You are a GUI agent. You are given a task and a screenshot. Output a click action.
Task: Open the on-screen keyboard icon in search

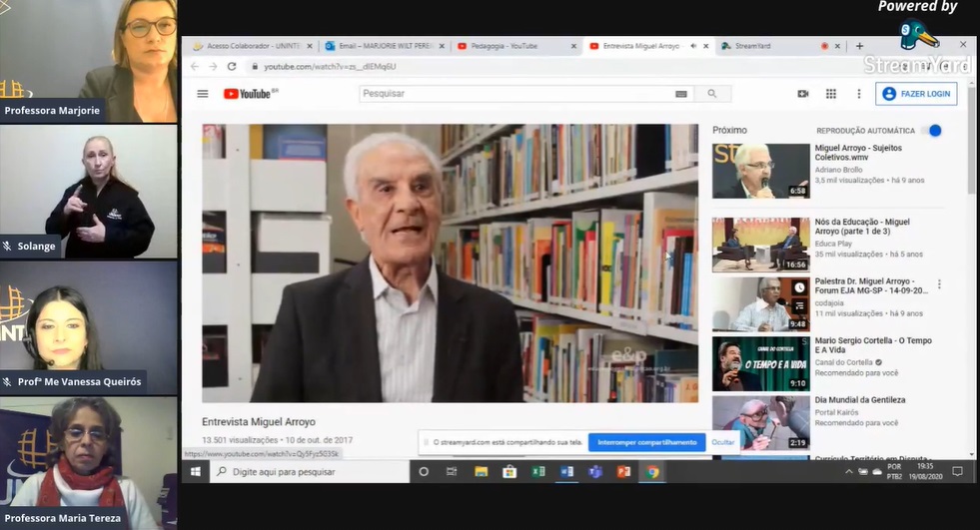click(x=681, y=94)
